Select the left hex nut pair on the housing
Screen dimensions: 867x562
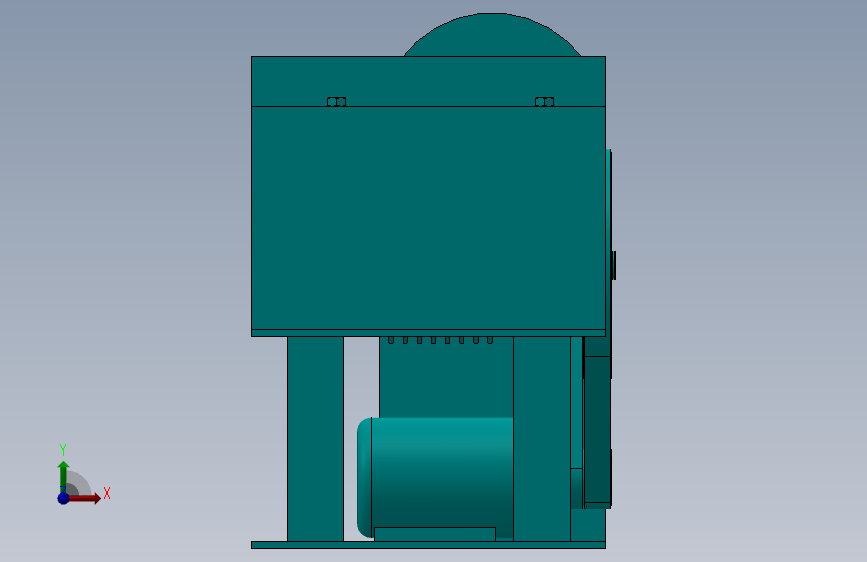pos(336,102)
